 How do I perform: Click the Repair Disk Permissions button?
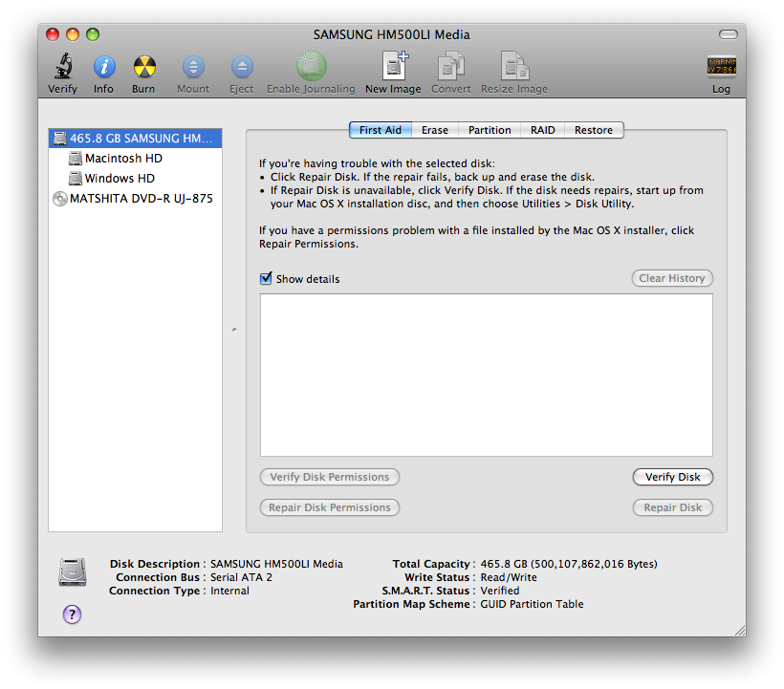pos(330,507)
